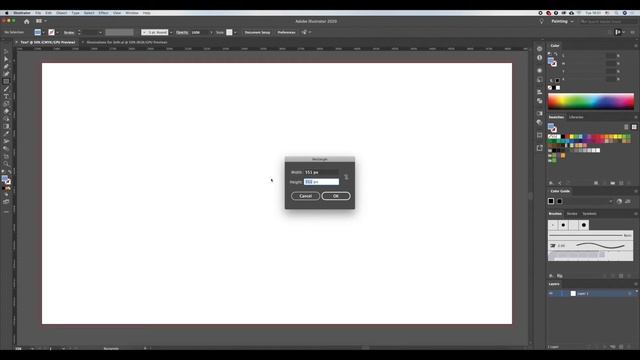Click the Layer 1 target circle
The image size is (640, 360).
(x=629, y=293)
